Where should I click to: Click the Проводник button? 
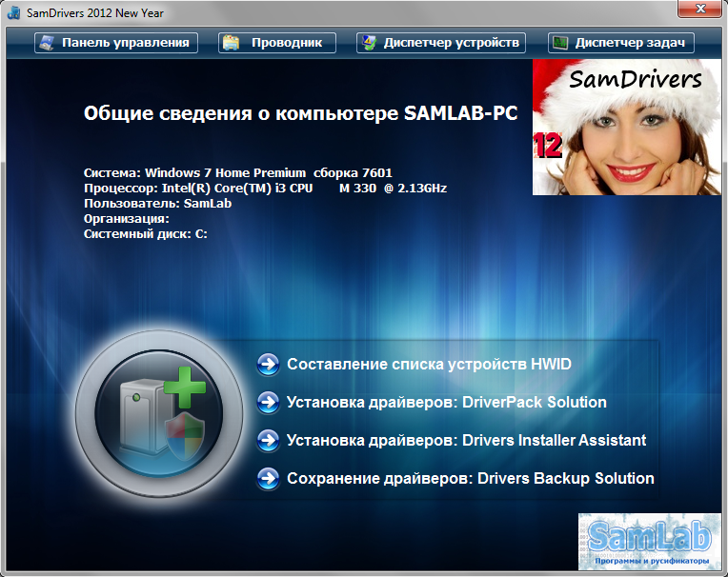[277, 43]
